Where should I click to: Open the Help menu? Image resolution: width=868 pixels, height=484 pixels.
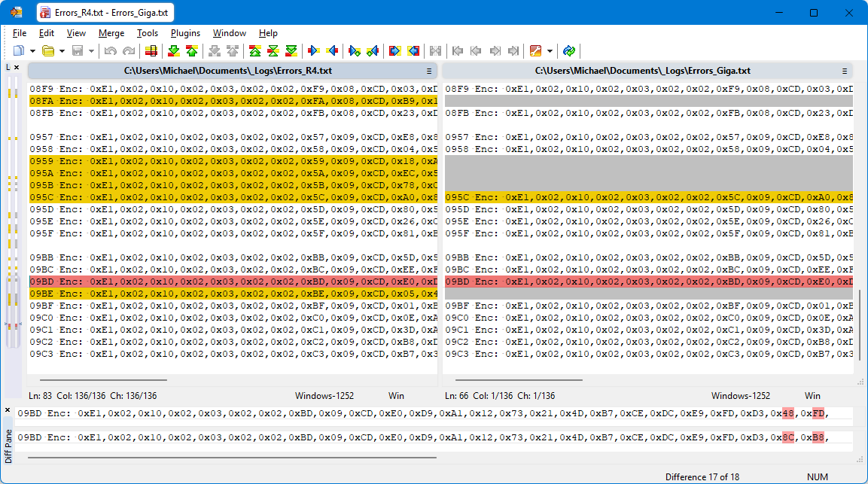click(268, 33)
